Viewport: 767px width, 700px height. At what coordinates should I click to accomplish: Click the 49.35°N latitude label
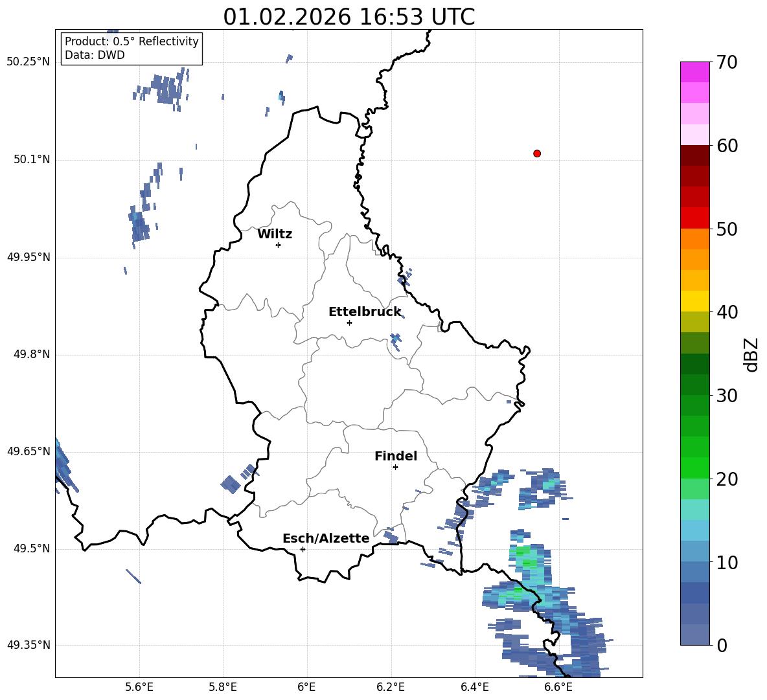tap(29, 645)
